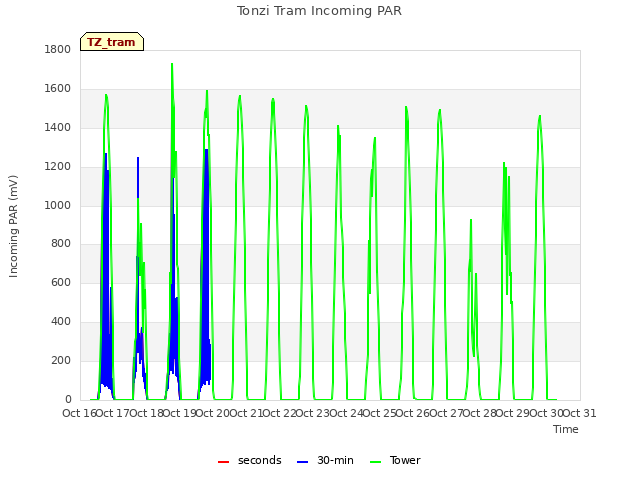
Task: Click the 800 y-axis tick label
Action: pyautogui.click(x=61, y=244)
